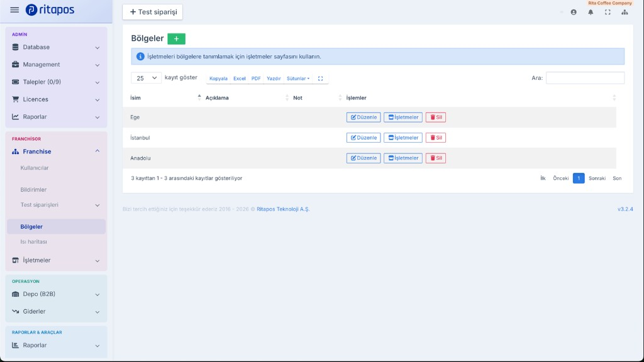Open the notifications bell
The width and height of the screenshot is (644, 362).
coord(591,13)
